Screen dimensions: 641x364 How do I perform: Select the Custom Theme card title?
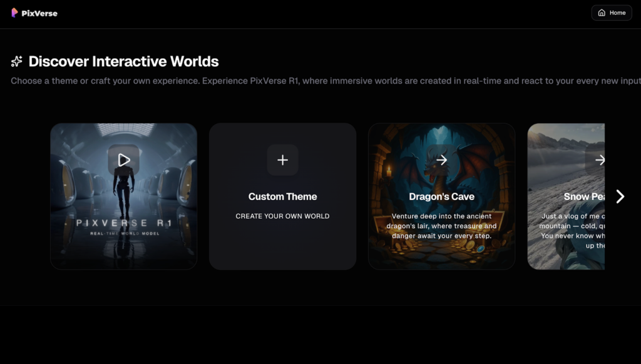(x=282, y=196)
